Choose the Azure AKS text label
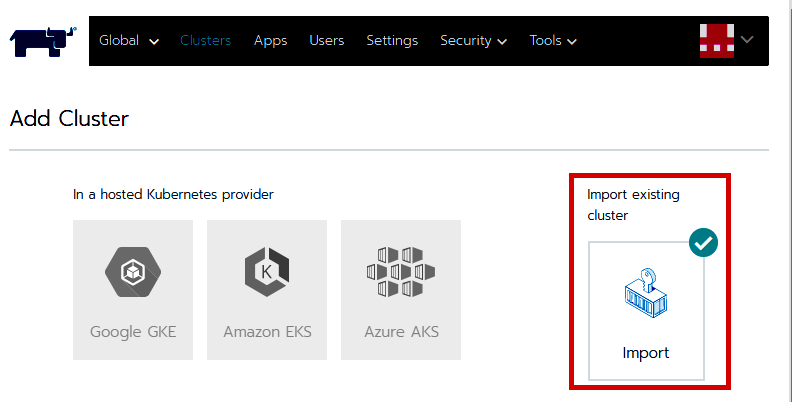 click(x=402, y=332)
